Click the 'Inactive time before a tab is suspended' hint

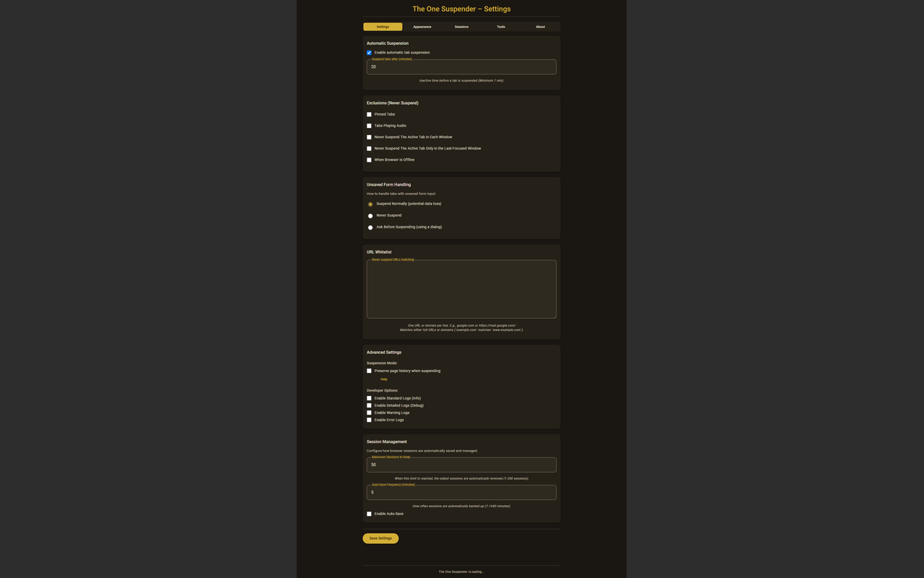pos(461,80)
